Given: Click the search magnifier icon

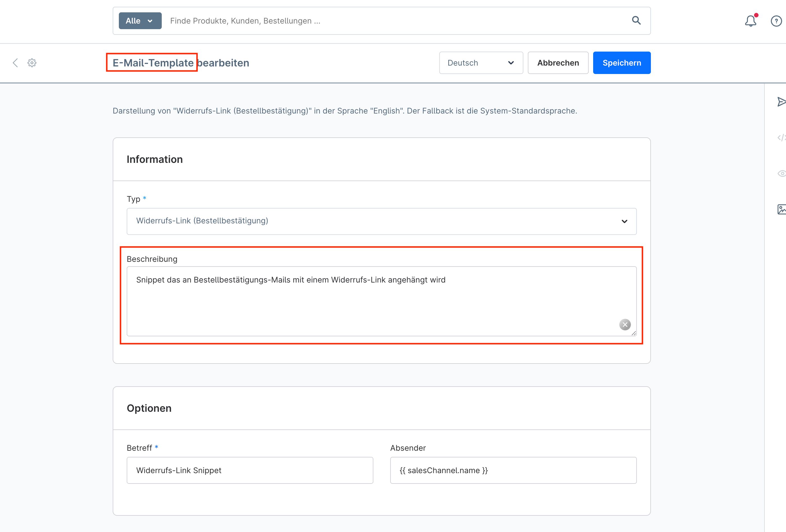Looking at the screenshot, I should [636, 21].
